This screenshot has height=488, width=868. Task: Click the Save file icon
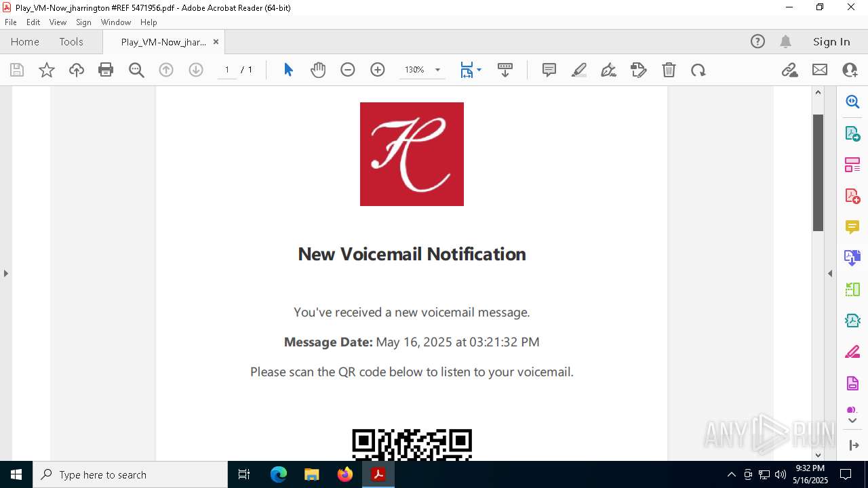(x=17, y=70)
